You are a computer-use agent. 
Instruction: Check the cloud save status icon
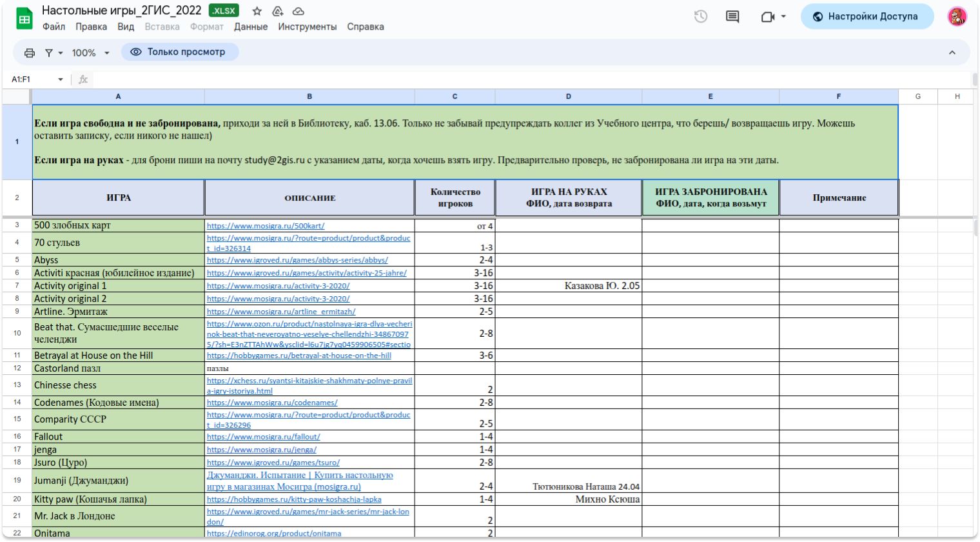pyautogui.click(x=299, y=11)
